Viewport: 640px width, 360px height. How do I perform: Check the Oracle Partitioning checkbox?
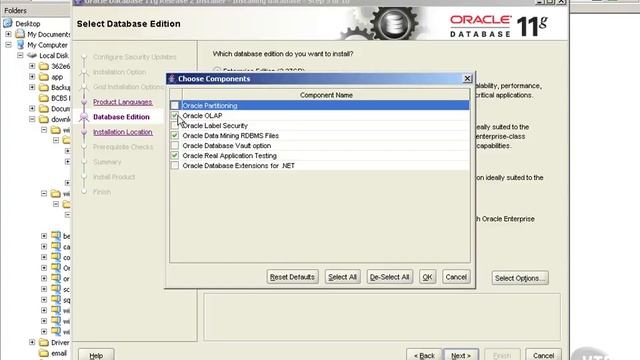[175, 105]
